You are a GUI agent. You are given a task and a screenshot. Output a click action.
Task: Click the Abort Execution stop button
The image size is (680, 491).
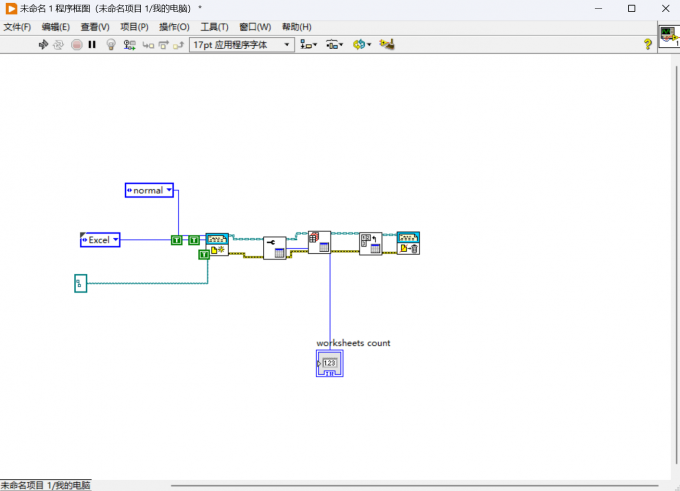point(77,44)
